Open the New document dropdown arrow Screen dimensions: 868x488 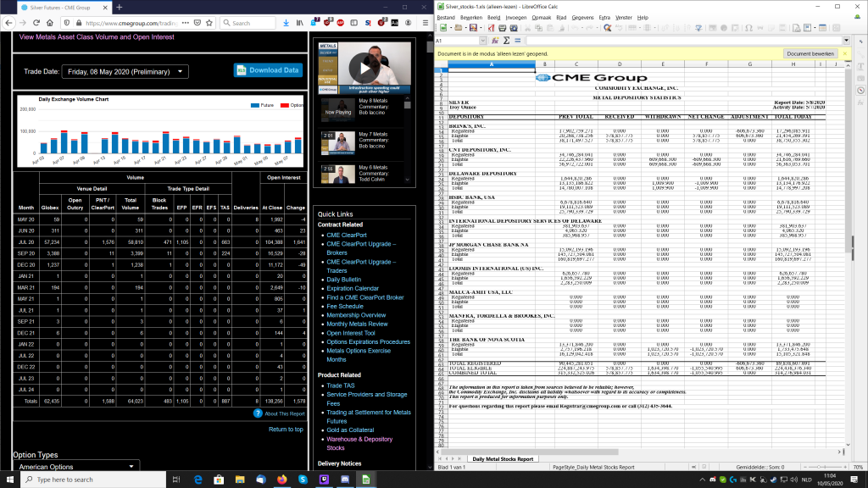click(x=450, y=28)
